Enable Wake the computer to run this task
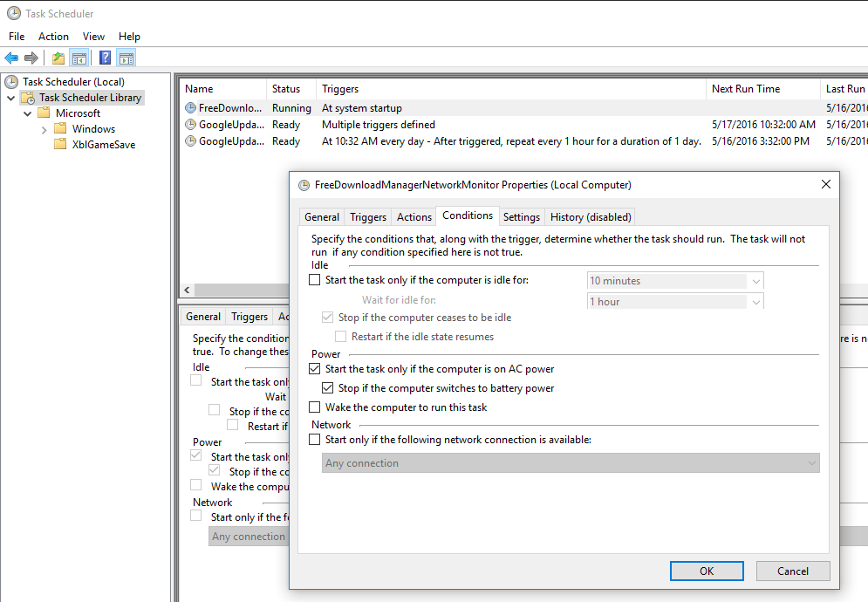The height and width of the screenshot is (602, 868). pyautogui.click(x=314, y=407)
